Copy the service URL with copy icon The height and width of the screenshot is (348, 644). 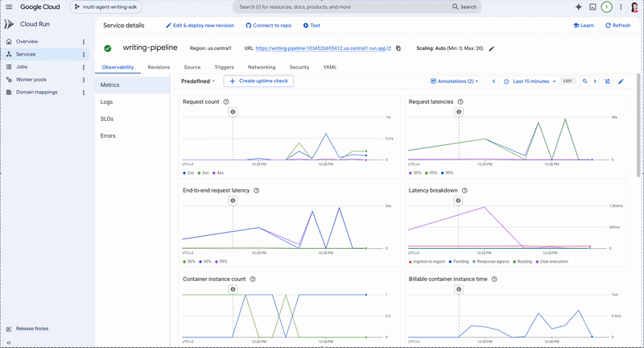click(398, 48)
